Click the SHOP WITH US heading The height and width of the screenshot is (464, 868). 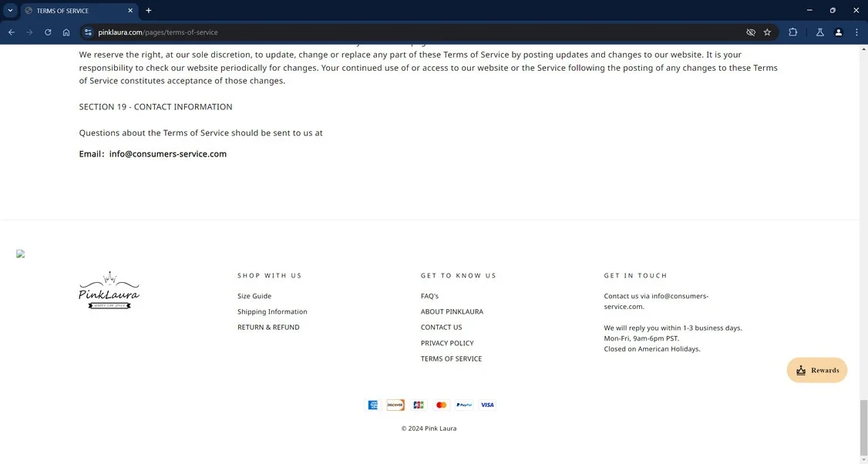pyautogui.click(x=270, y=276)
